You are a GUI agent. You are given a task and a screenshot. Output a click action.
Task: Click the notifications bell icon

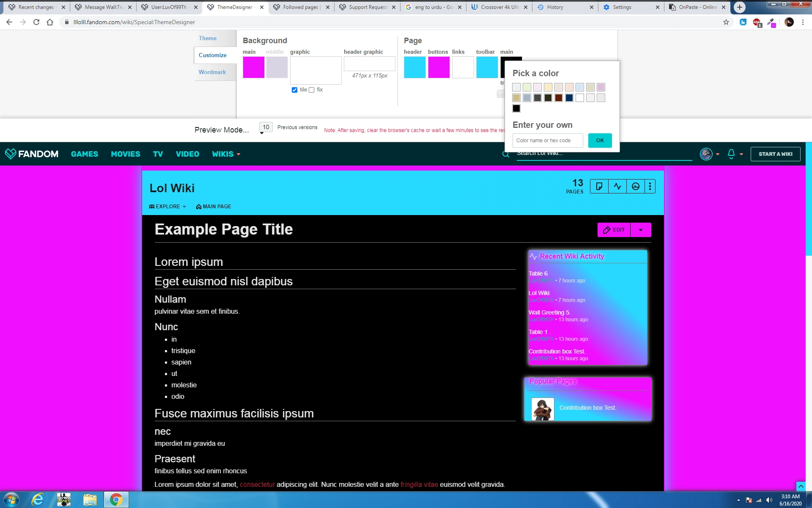point(731,154)
